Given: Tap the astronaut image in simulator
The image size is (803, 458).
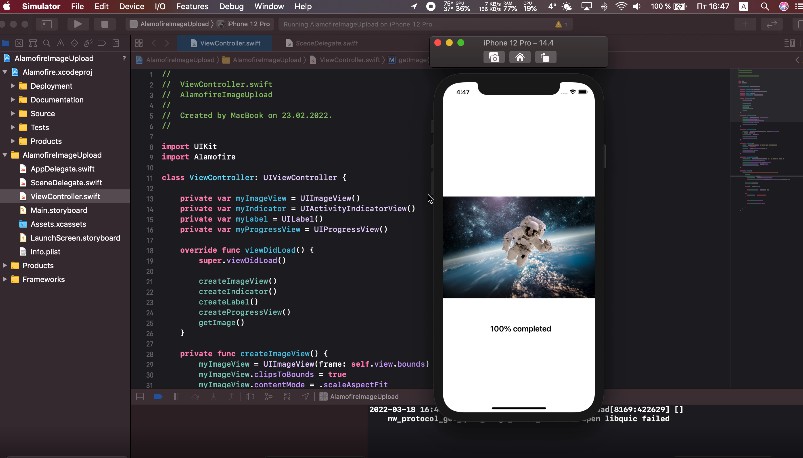Looking at the screenshot, I should tap(518, 247).
